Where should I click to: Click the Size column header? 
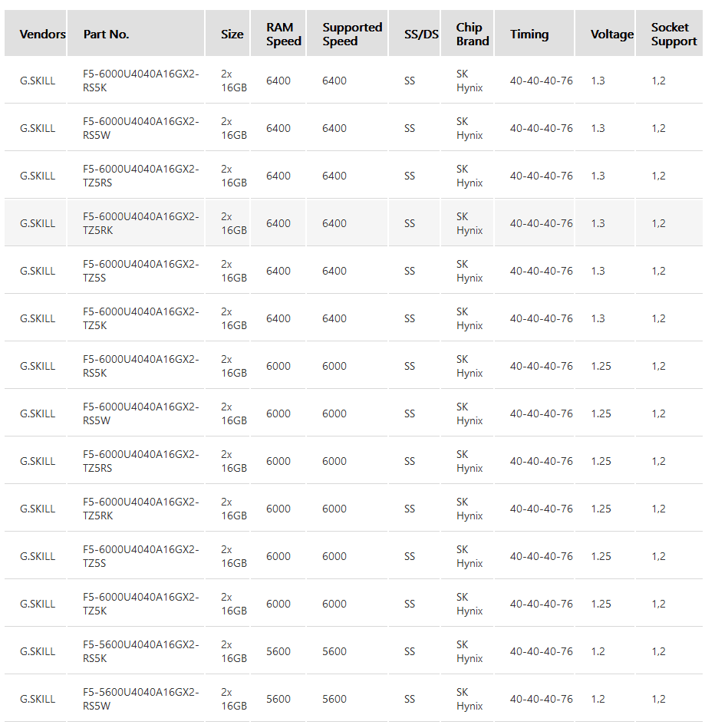(232, 34)
